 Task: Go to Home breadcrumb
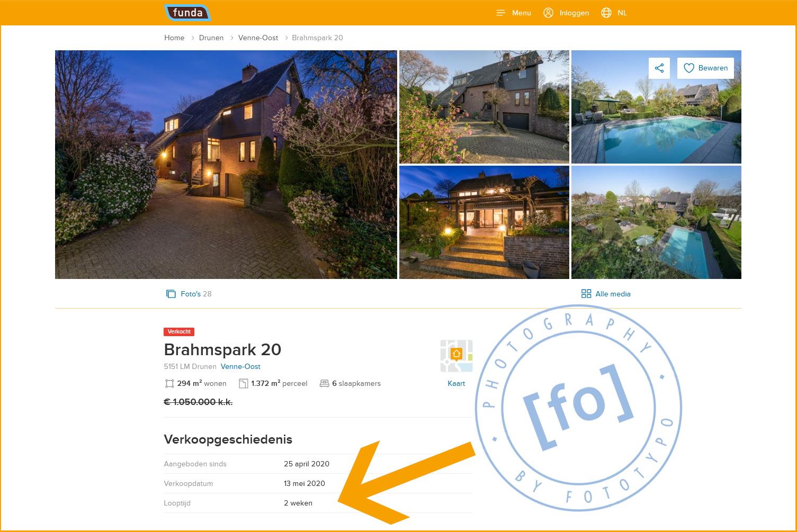[174, 38]
